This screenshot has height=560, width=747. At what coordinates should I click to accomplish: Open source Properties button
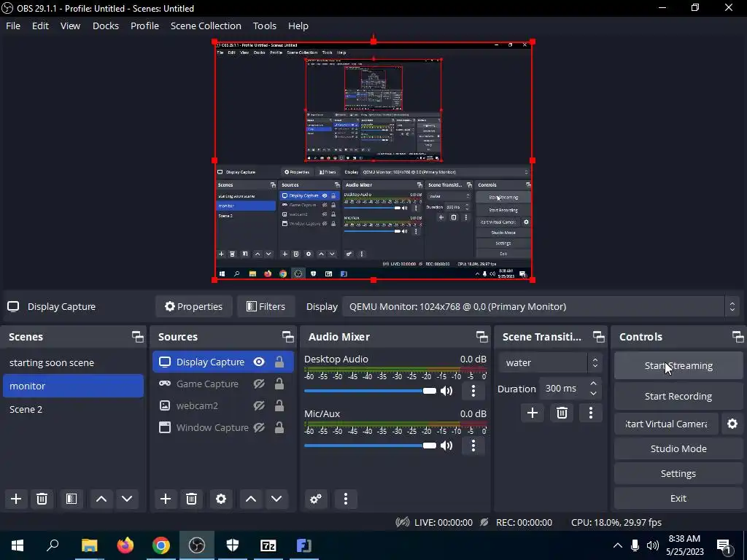tap(193, 307)
